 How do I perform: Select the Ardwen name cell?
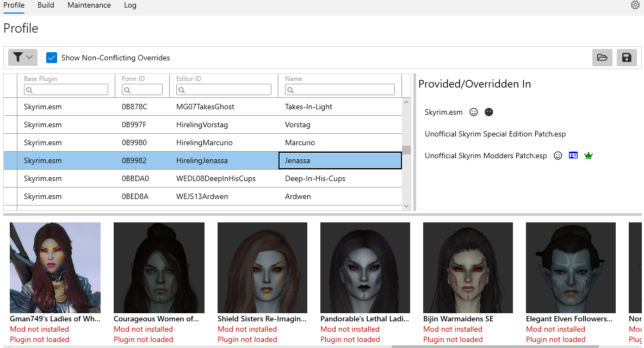[x=340, y=197]
